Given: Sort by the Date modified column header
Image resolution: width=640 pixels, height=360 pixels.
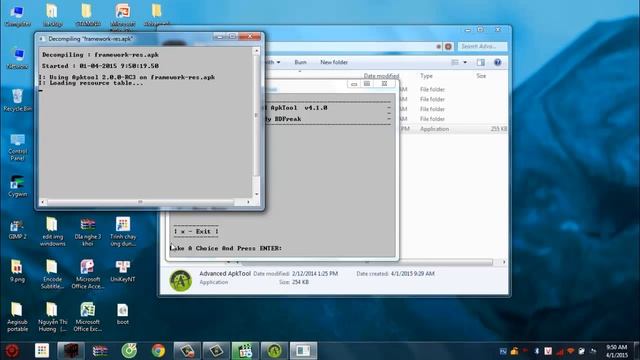Looking at the screenshot, I should pos(381,76).
